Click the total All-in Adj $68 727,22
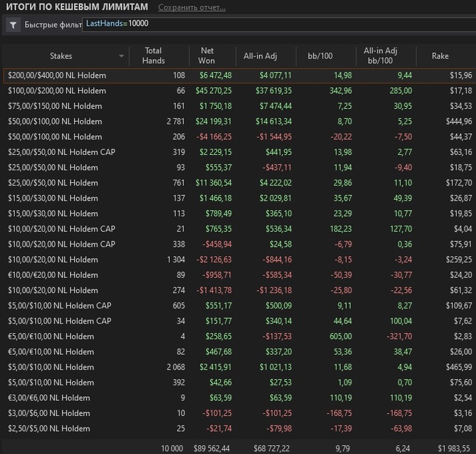 point(272,449)
